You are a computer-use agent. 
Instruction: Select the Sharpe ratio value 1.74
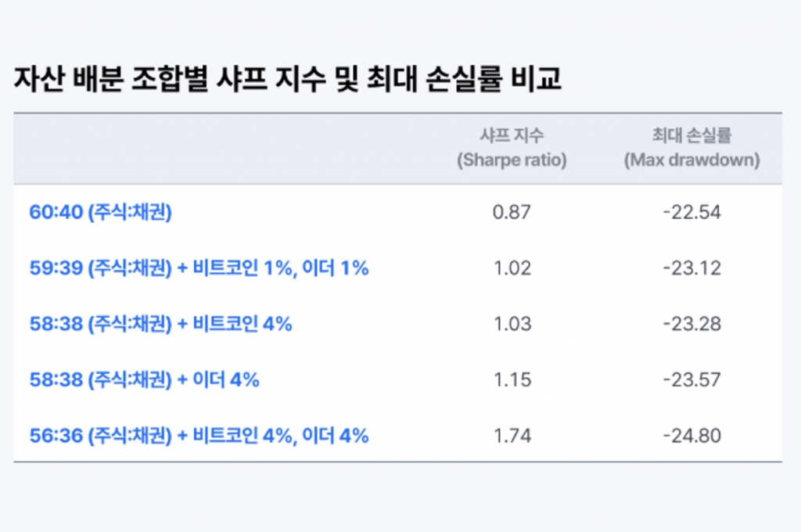pos(512,436)
